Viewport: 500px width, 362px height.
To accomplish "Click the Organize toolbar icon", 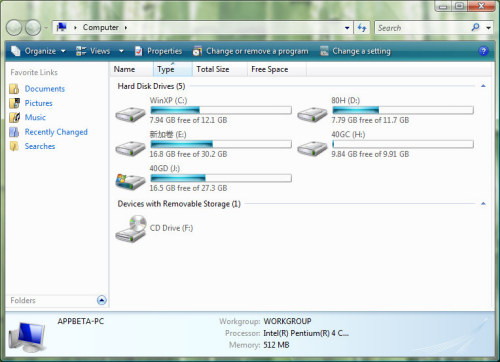I will coord(15,51).
